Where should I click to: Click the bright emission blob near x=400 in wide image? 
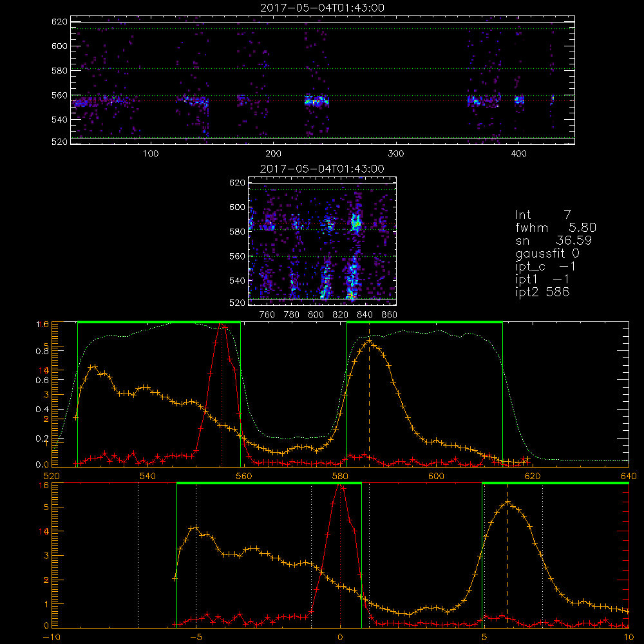pos(520,100)
